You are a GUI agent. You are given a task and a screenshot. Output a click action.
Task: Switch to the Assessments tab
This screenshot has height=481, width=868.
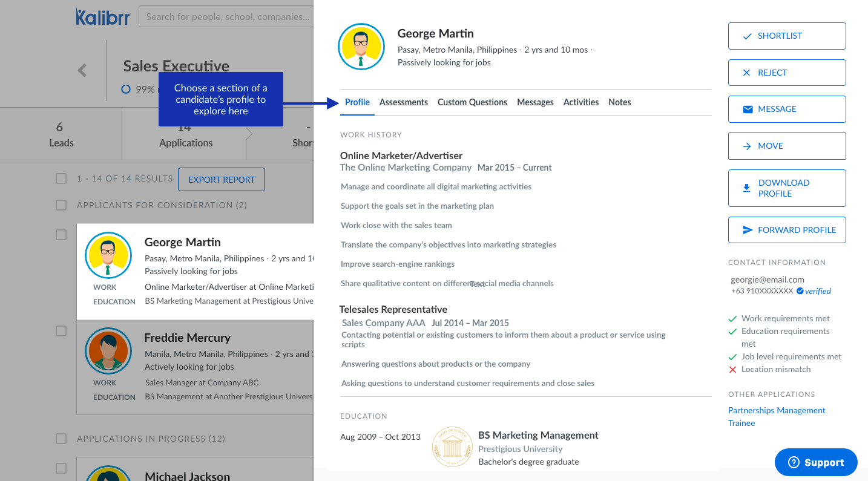pos(403,102)
